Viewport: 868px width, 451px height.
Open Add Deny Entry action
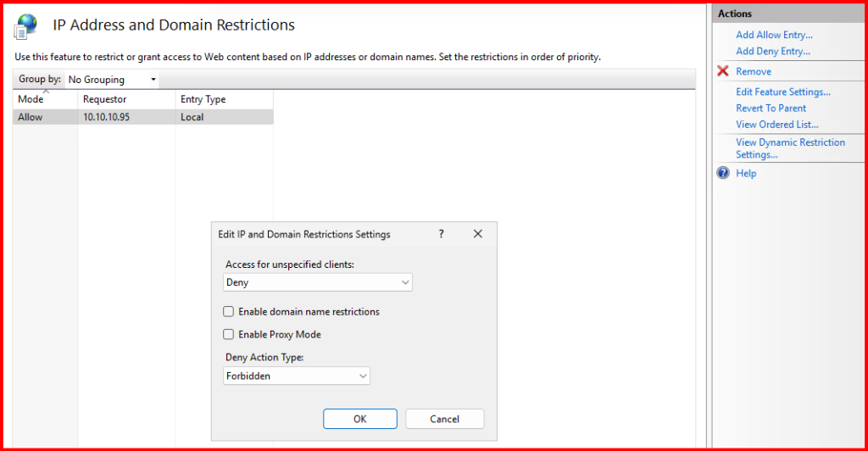(773, 52)
